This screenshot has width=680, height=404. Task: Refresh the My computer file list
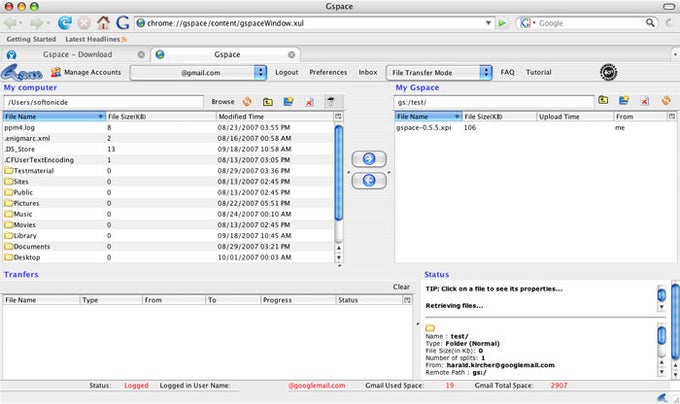[247, 102]
